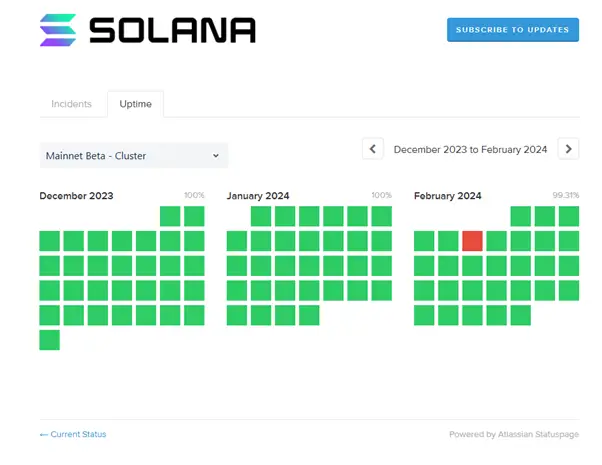Select the Uptime tab
The width and height of the screenshot is (602, 465).
136,104
